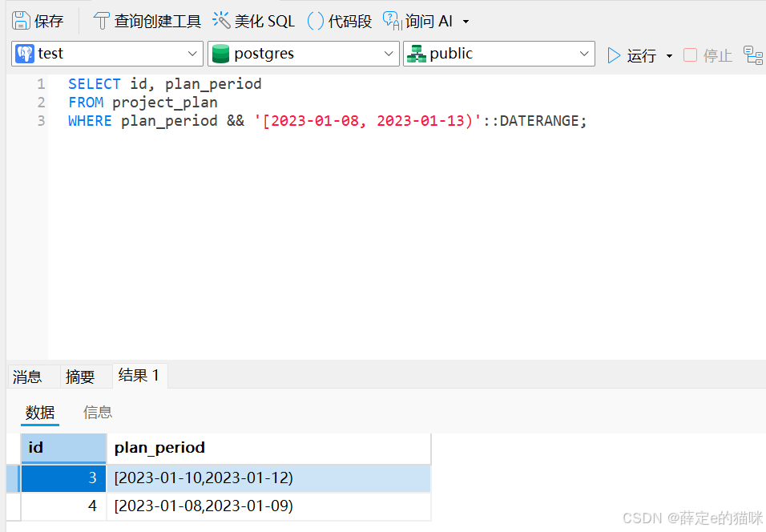
Task: Click cell [2023-01-10,2023-01-12)
Action: [x=268, y=478]
